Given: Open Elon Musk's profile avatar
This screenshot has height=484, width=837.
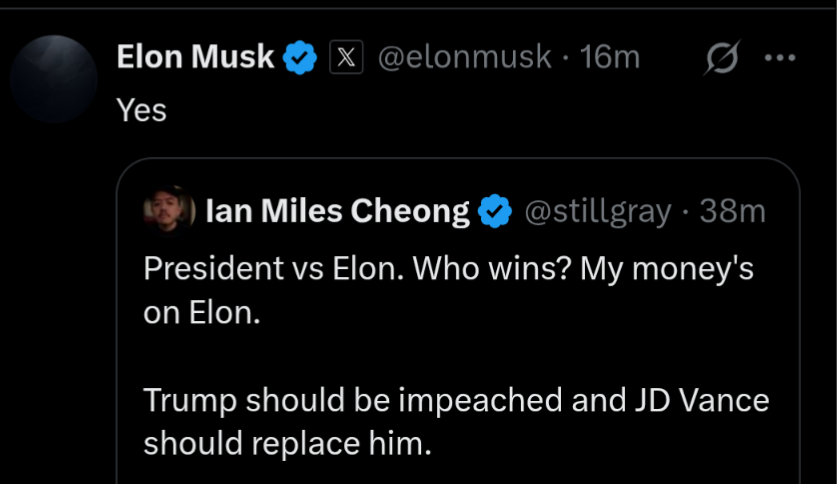Looking at the screenshot, I should pyautogui.click(x=53, y=78).
